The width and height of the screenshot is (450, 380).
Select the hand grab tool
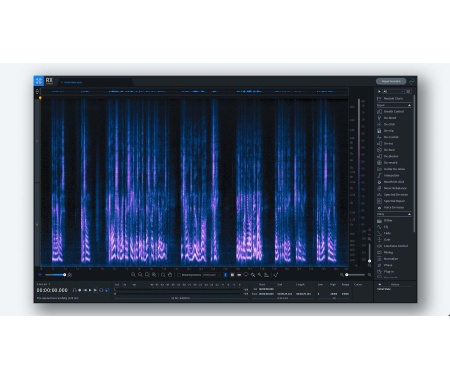click(x=170, y=275)
